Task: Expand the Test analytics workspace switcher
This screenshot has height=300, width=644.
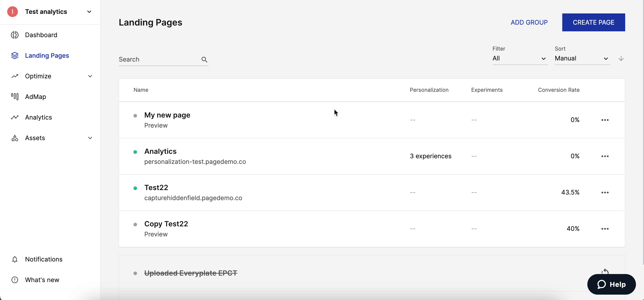Action: (x=89, y=11)
